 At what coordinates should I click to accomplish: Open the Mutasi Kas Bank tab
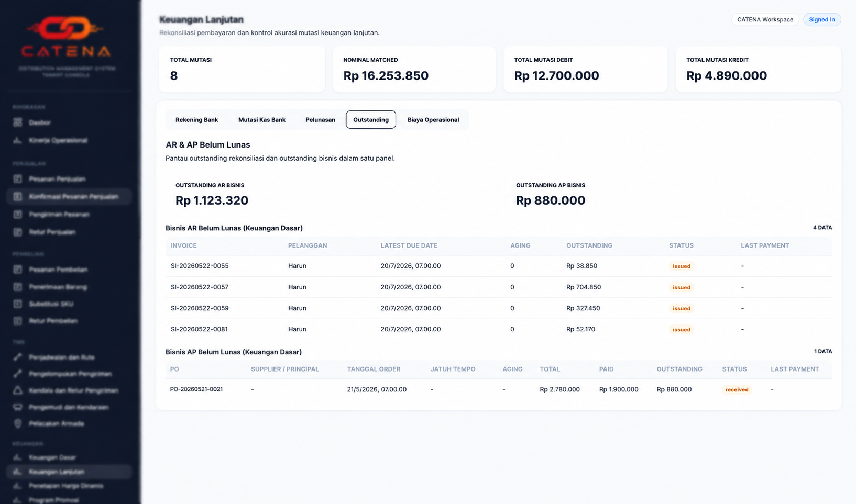click(262, 120)
